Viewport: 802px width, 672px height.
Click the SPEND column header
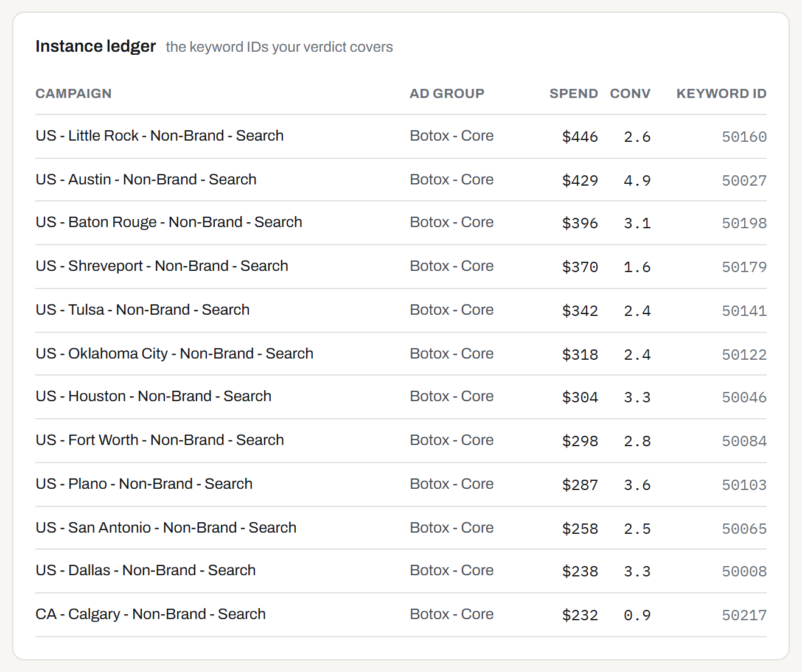574,94
